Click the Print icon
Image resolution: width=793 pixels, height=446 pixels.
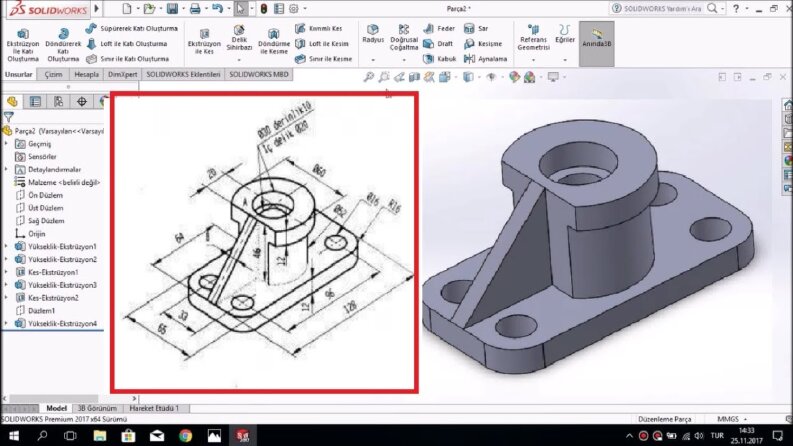[x=195, y=9]
